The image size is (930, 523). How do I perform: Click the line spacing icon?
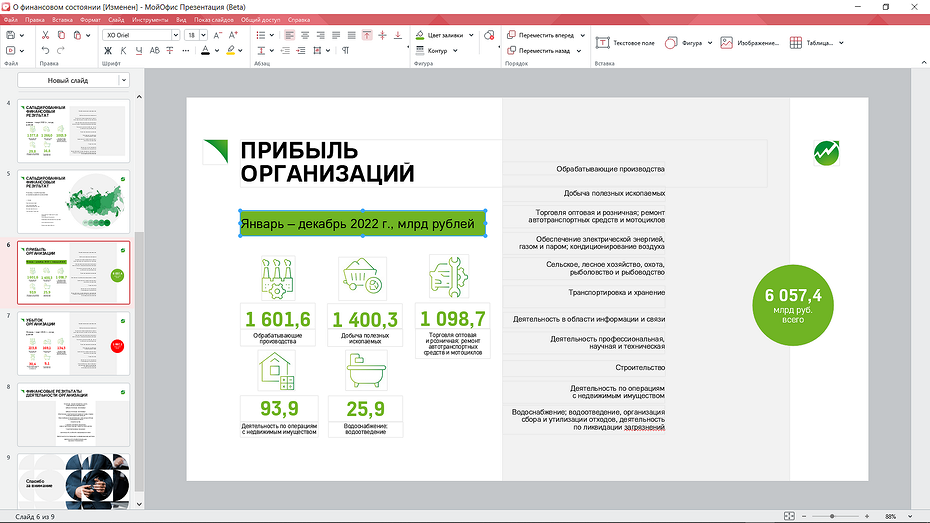(262, 51)
